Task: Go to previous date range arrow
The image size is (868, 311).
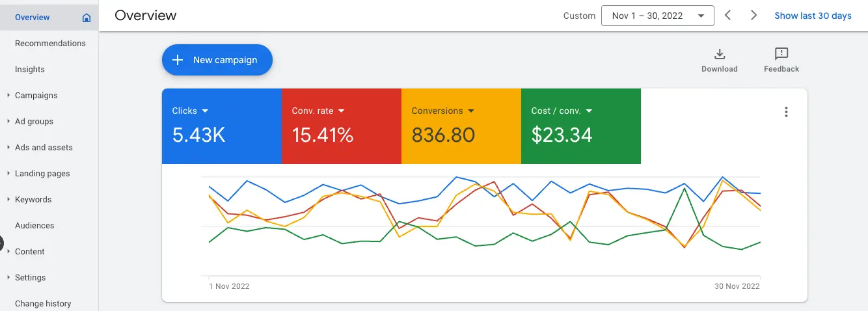Action: click(728, 16)
